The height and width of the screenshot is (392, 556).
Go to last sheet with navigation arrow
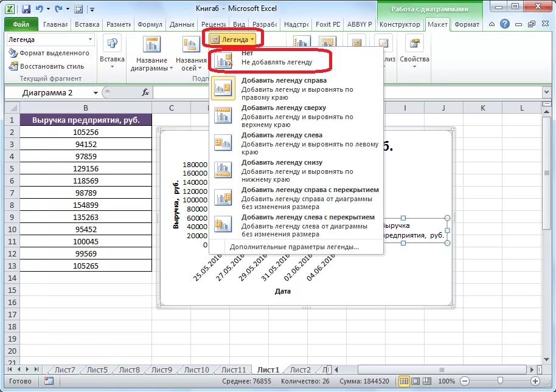[x=36, y=370]
